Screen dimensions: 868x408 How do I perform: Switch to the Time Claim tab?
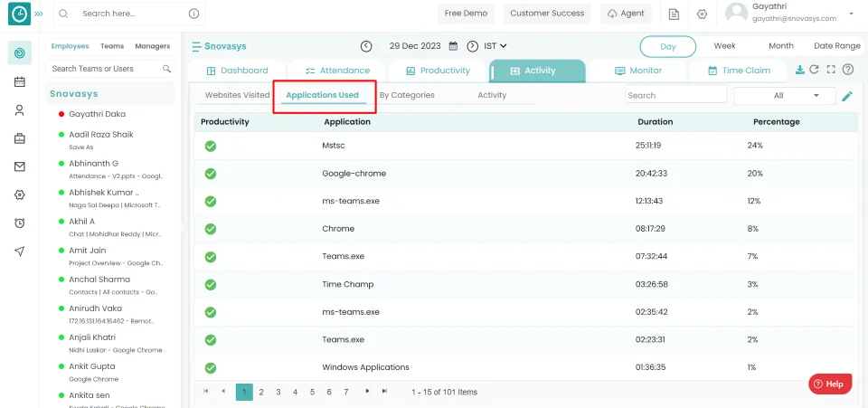(x=738, y=71)
